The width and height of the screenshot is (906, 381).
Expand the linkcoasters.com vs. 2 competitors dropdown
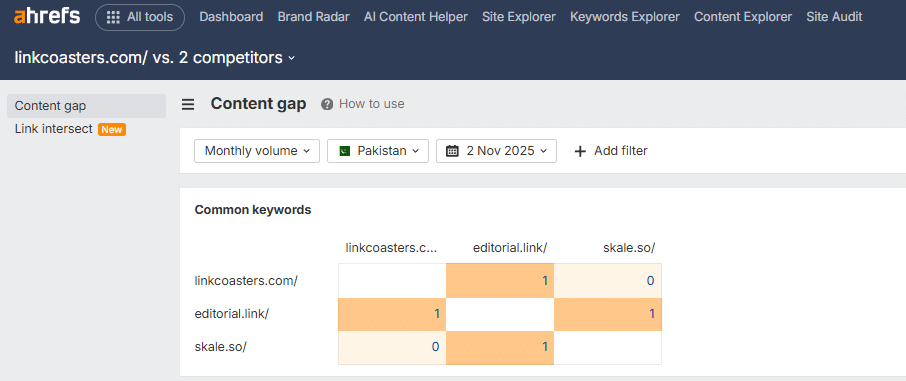tap(155, 58)
